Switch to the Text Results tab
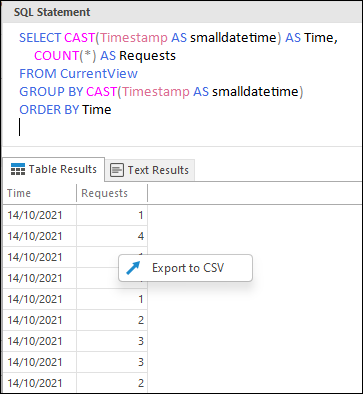Screen dimensions: 363x394 tap(149, 170)
